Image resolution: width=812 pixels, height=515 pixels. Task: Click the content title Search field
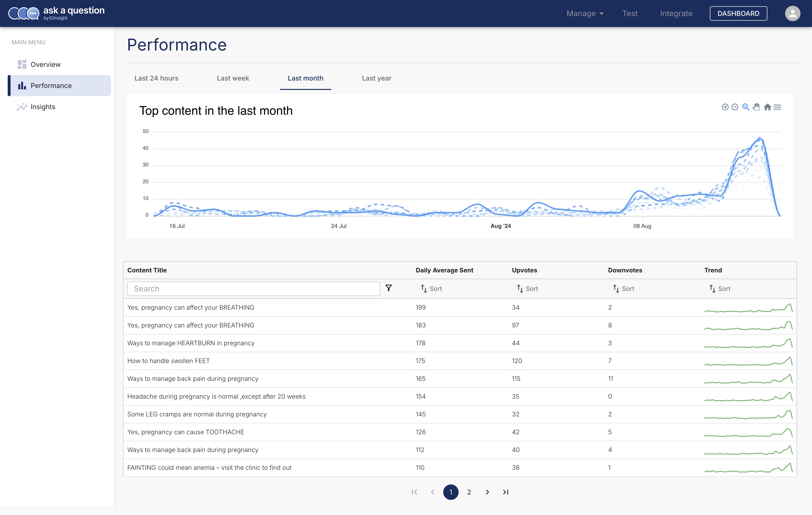253,289
